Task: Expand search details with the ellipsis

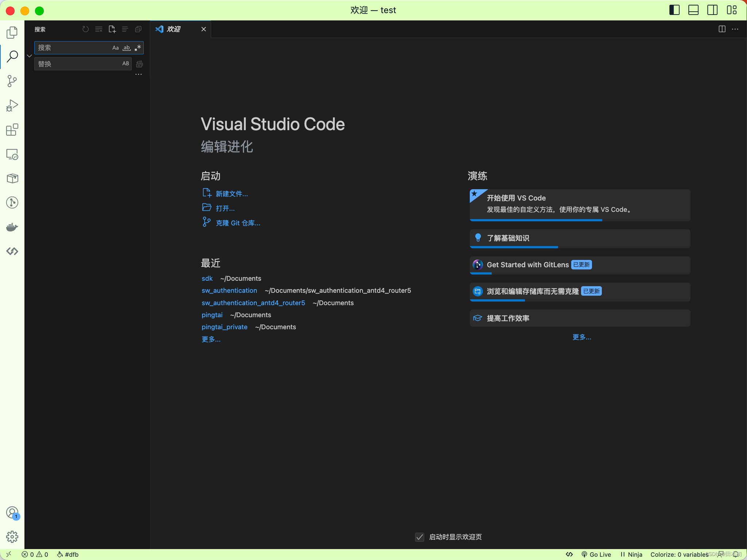Action: [139, 74]
